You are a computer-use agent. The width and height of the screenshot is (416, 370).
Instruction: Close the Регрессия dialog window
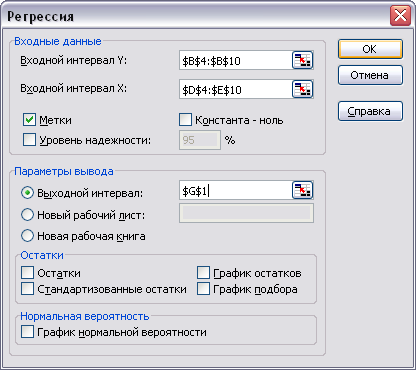tap(400, 16)
